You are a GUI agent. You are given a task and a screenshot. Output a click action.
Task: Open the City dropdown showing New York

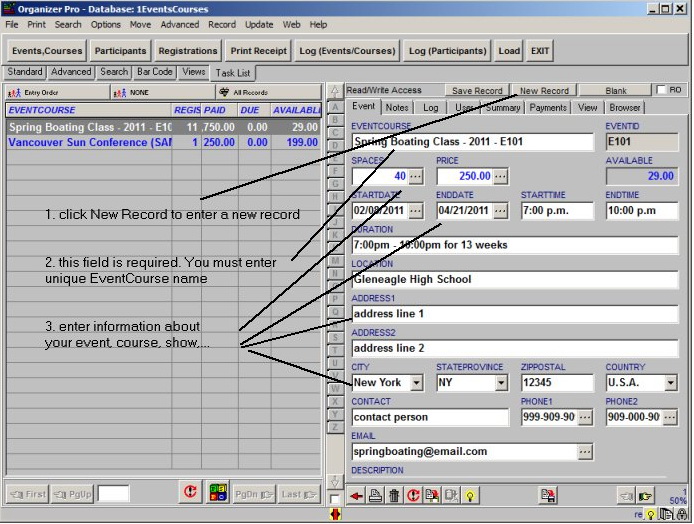[416, 383]
